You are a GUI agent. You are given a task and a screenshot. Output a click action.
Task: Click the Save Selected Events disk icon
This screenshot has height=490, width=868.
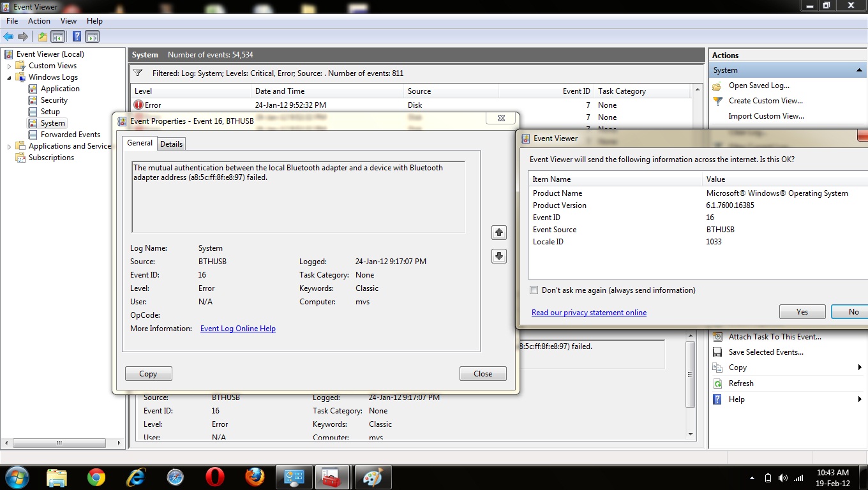[717, 352]
